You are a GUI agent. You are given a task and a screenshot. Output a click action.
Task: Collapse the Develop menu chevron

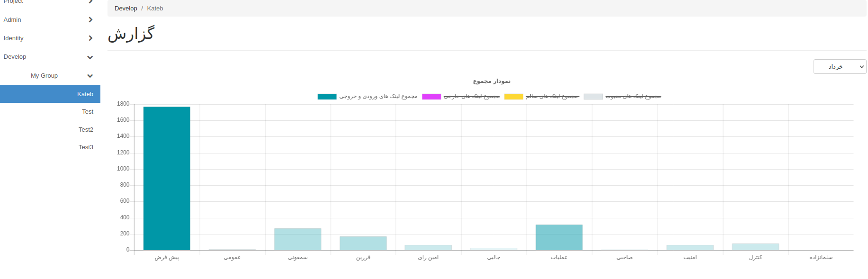click(x=90, y=57)
